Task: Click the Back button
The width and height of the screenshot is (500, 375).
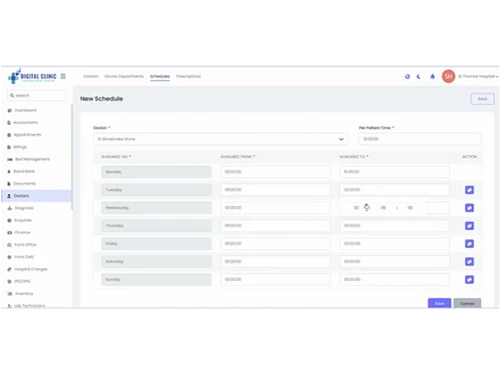Action: pos(482,99)
